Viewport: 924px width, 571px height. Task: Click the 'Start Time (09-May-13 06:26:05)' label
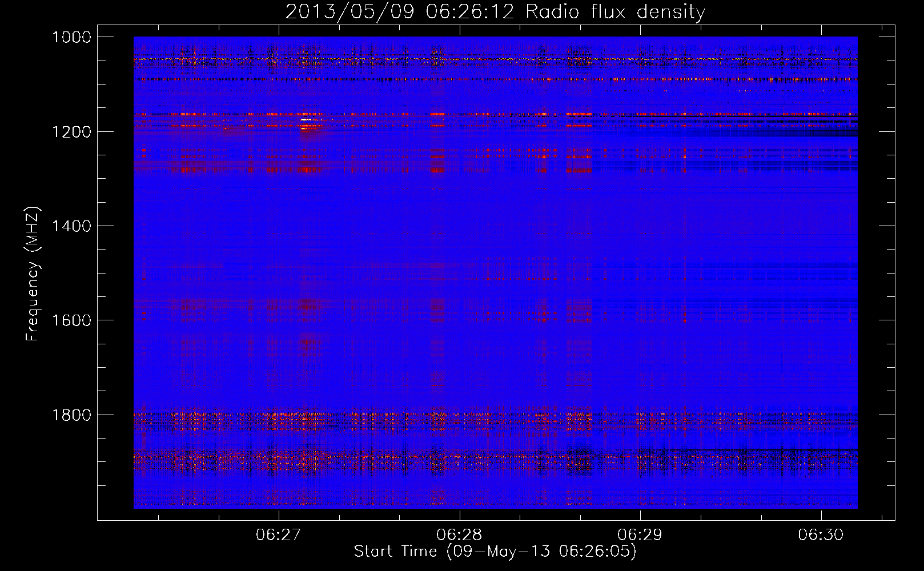[x=495, y=552]
